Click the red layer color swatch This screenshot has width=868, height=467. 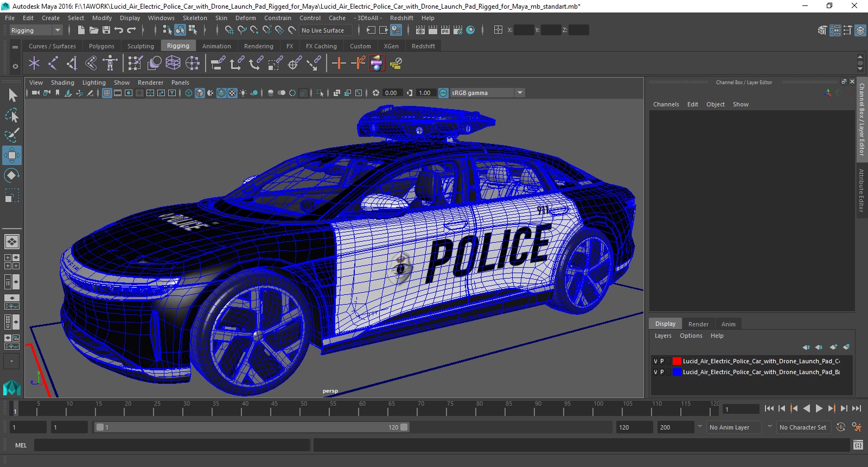[677, 361]
